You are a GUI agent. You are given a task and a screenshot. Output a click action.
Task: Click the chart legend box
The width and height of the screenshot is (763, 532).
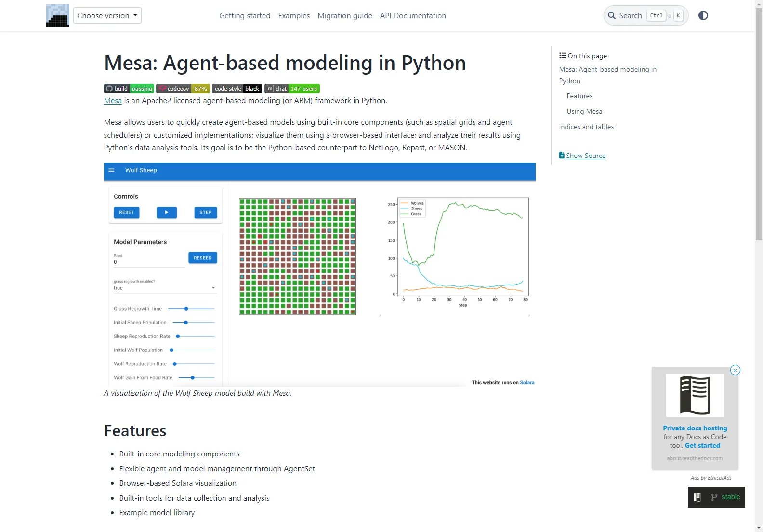click(x=412, y=208)
